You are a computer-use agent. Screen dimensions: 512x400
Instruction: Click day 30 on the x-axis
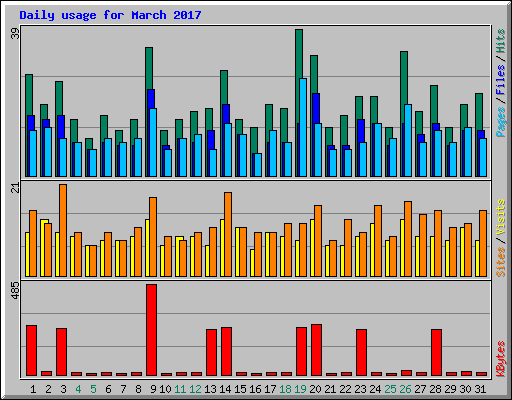[465, 389]
